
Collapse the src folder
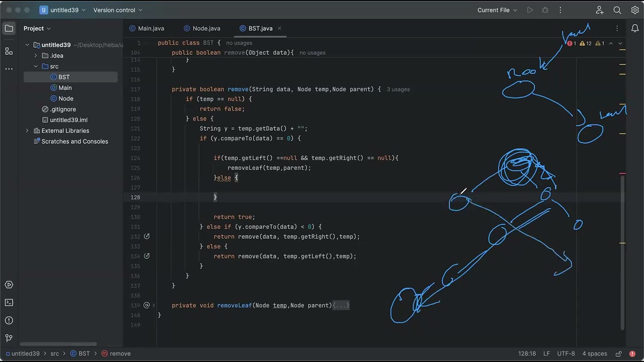click(36, 66)
